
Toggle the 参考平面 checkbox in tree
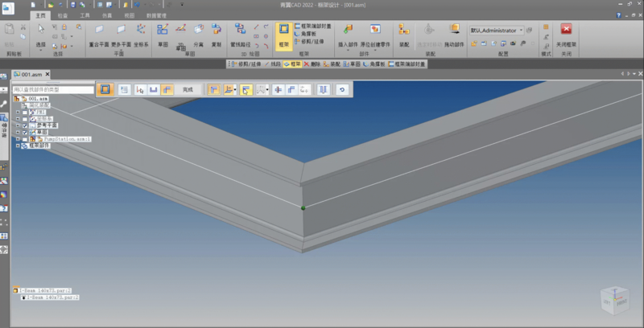click(x=25, y=125)
